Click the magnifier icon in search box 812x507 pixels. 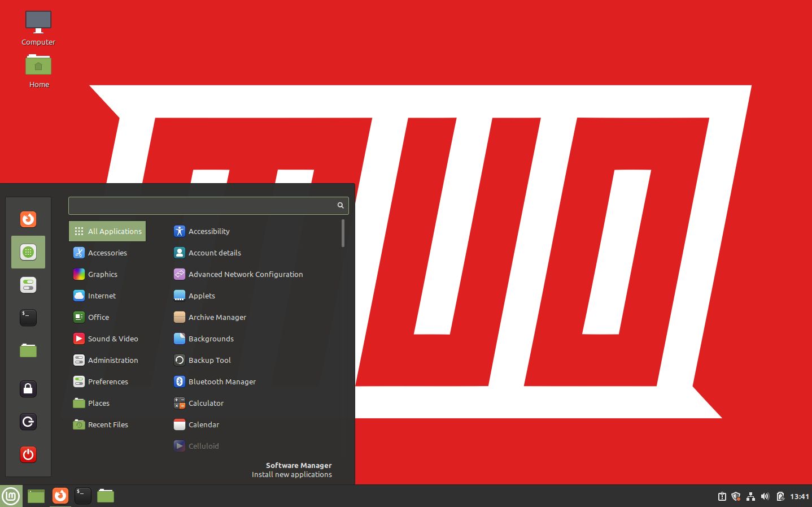pyautogui.click(x=340, y=205)
